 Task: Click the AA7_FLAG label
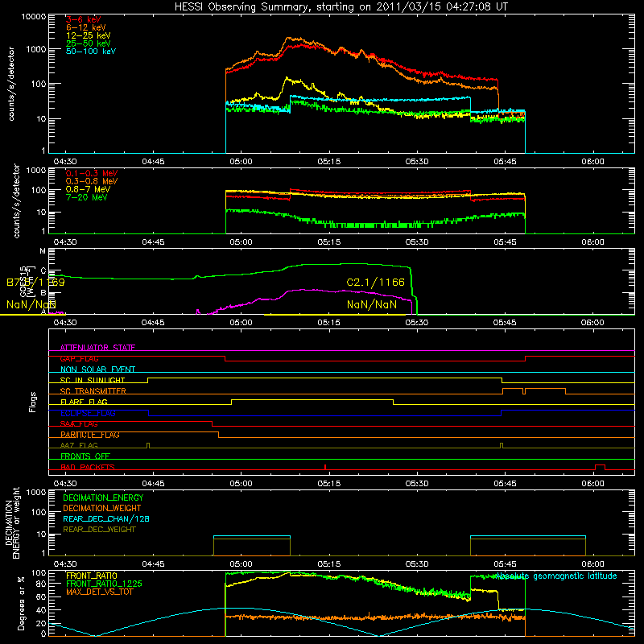coord(79,445)
